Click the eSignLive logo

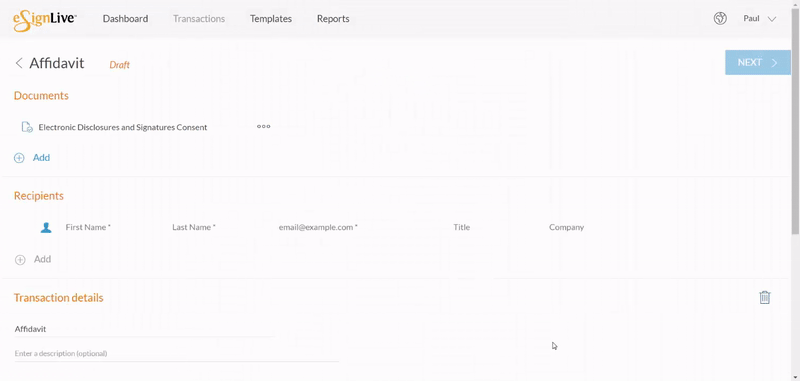pyautogui.click(x=45, y=20)
